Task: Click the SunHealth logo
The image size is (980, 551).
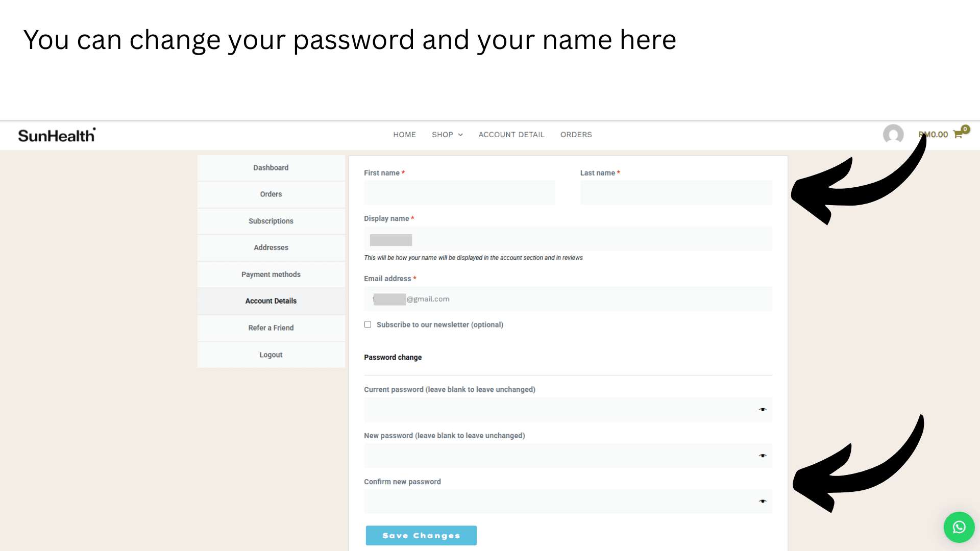Action: (57, 135)
